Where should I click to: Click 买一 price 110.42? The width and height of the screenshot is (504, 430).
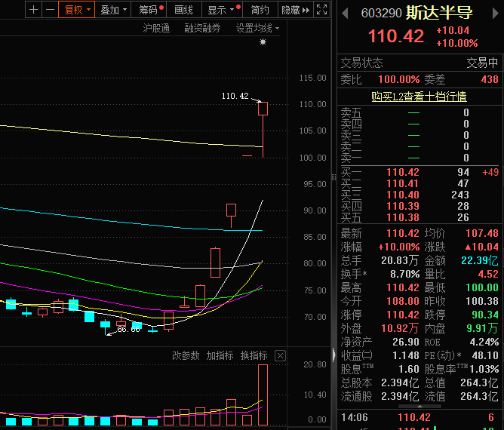pyautogui.click(x=403, y=172)
